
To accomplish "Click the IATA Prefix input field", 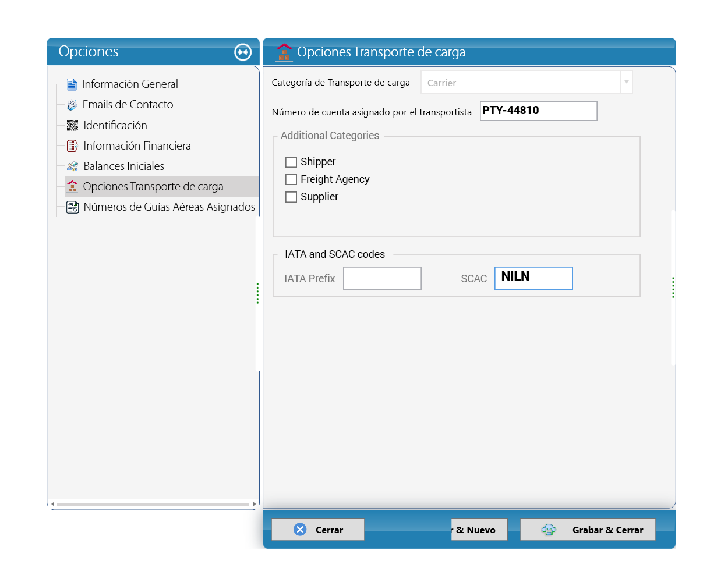I will 382,278.
